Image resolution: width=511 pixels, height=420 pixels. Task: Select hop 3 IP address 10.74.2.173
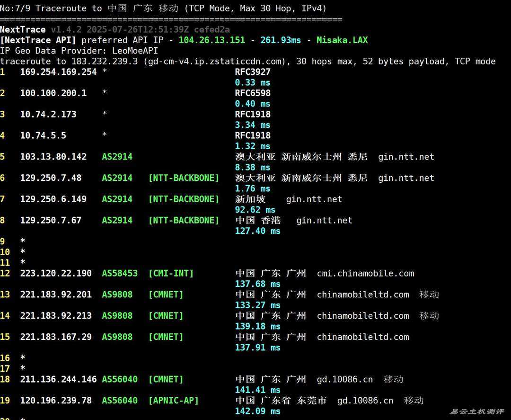pos(48,115)
